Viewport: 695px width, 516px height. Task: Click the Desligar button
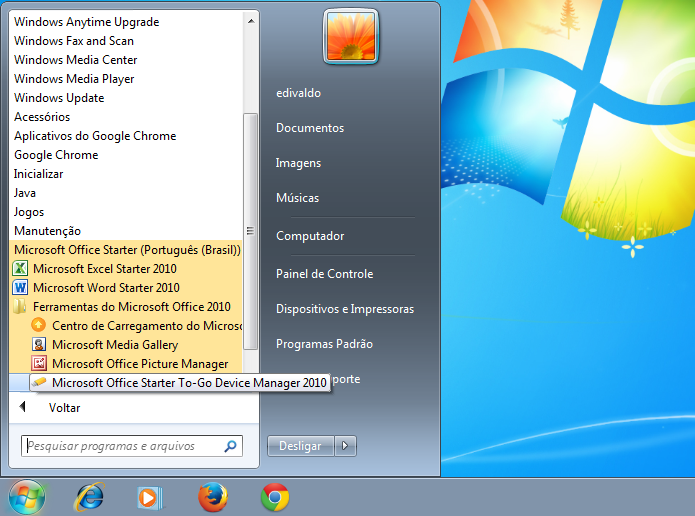click(x=301, y=446)
